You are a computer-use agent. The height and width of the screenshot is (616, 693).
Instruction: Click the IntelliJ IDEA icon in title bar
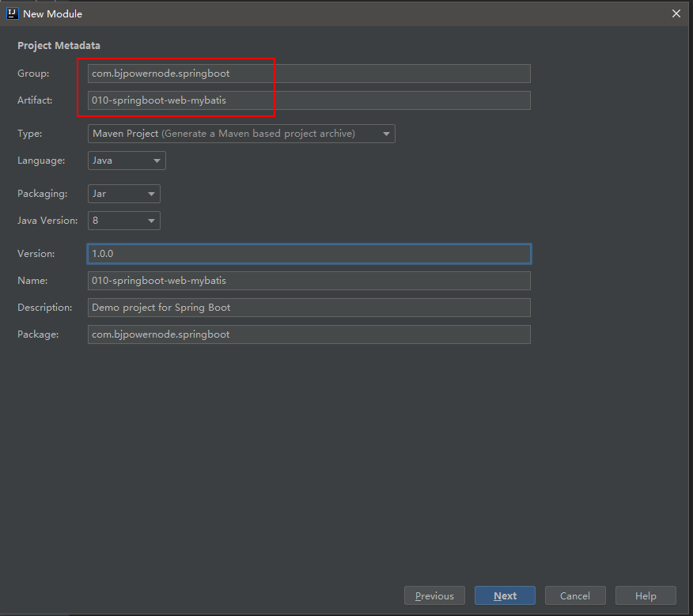point(12,13)
